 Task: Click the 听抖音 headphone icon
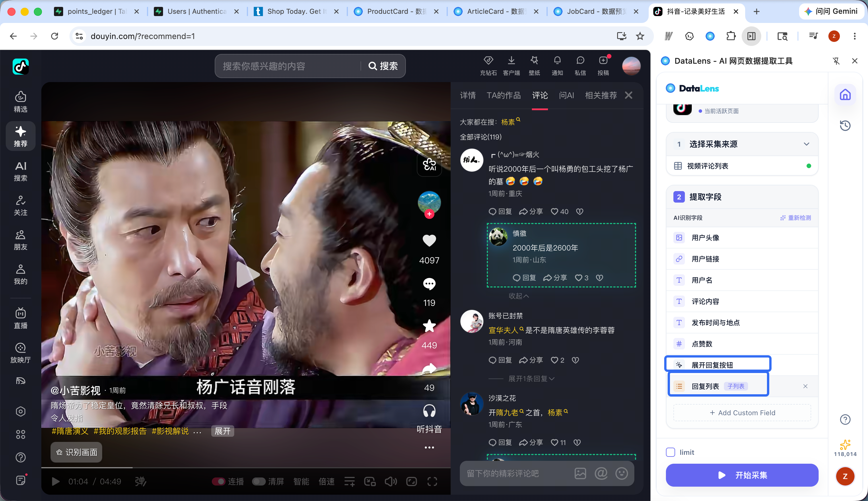coord(429,411)
